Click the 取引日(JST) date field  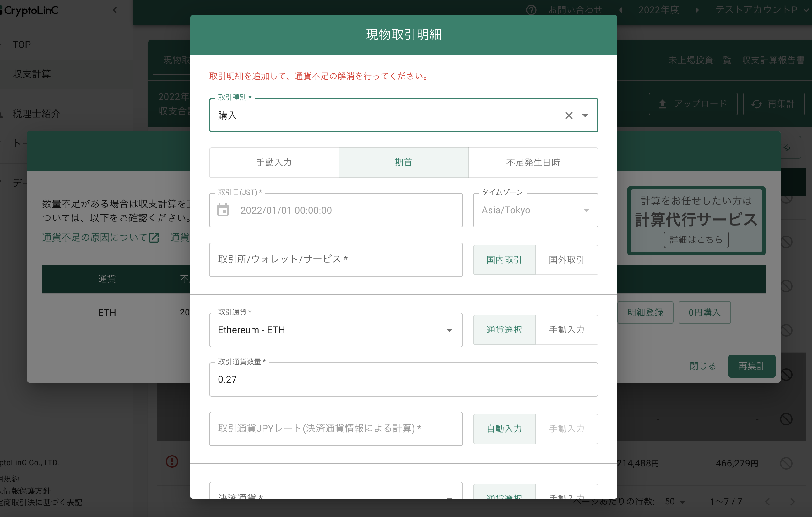pyautogui.click(x=336, y=210)
